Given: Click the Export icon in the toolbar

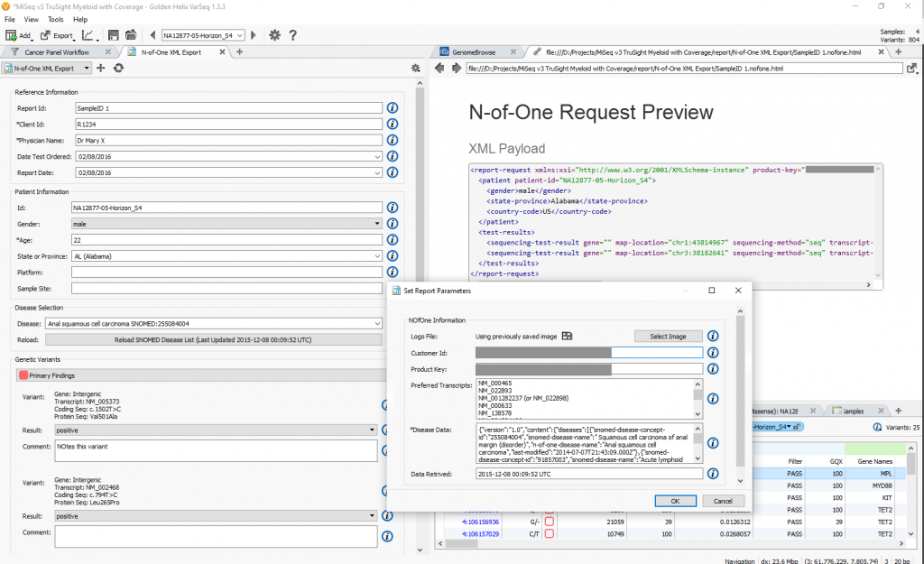Looking at the screenshot, I should point(45,34).
